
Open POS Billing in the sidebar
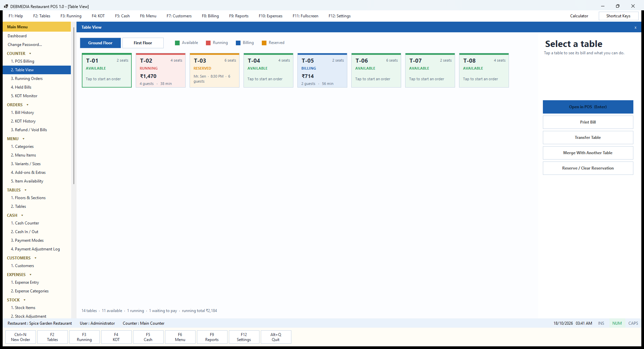pyautogui.click(x=37, y=61)
